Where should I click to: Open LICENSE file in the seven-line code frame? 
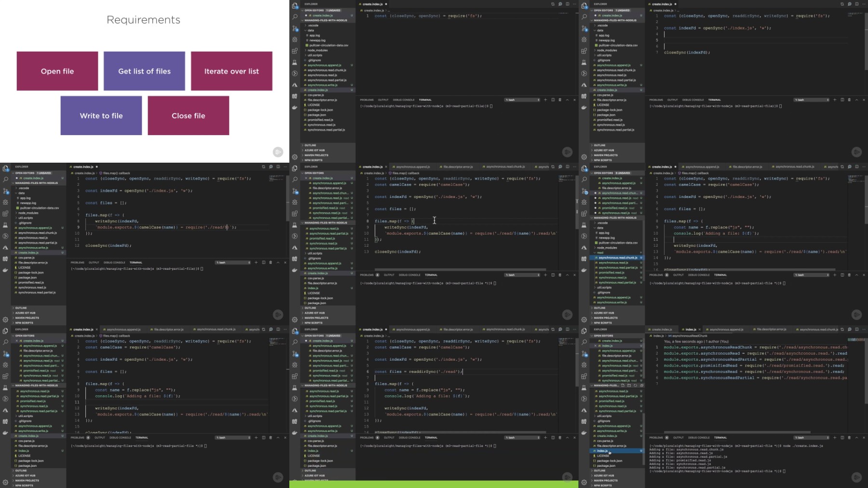pyautogui.click(x=603, y=105)
